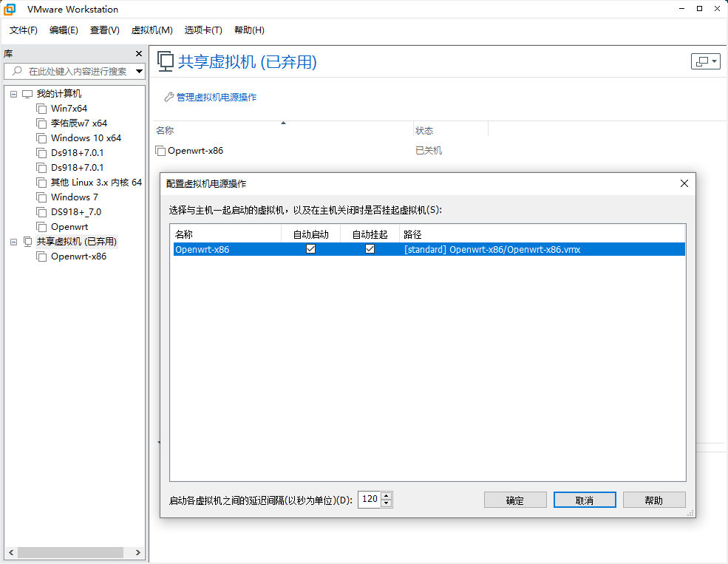Open the 文件(F) menu

[23, 30]
